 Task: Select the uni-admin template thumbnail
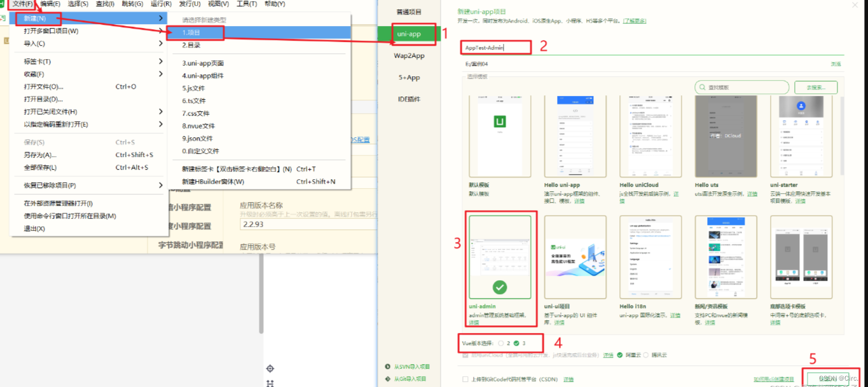[500, 257]
